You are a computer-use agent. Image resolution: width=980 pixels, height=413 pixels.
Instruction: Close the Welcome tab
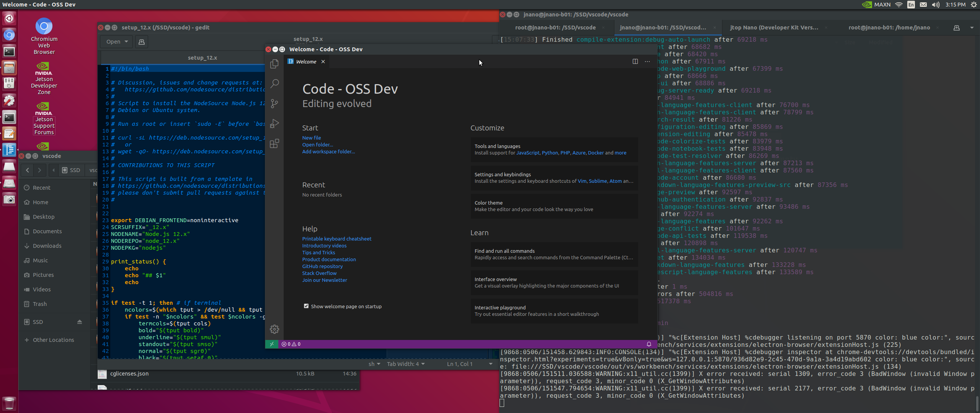pyautogui.click(x=323, y=62)
